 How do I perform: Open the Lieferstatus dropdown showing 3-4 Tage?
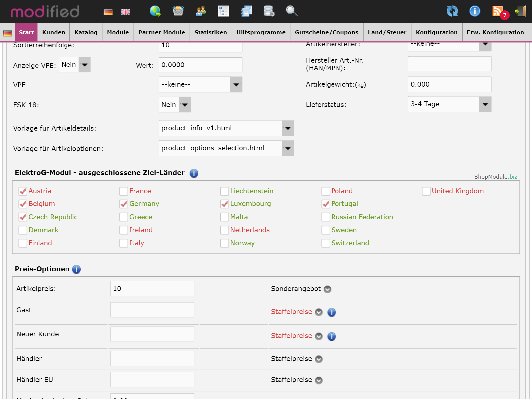(449, 104)
